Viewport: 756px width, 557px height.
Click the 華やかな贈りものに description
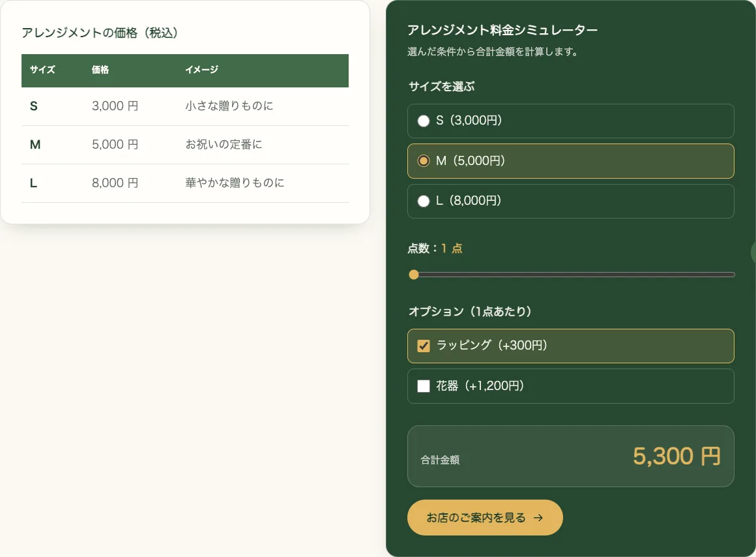point(235,183)
